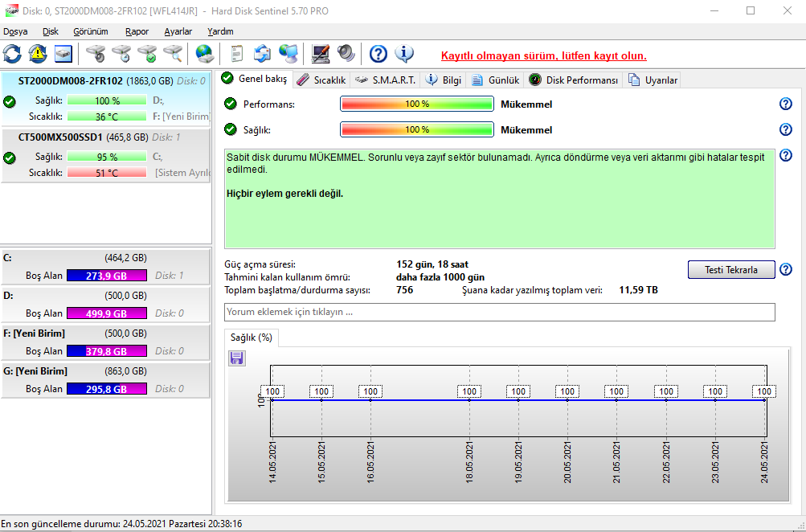Open the Disk Performansı tab
The image size is (806, 532).
pyautogui.click(x=574, y=80)
